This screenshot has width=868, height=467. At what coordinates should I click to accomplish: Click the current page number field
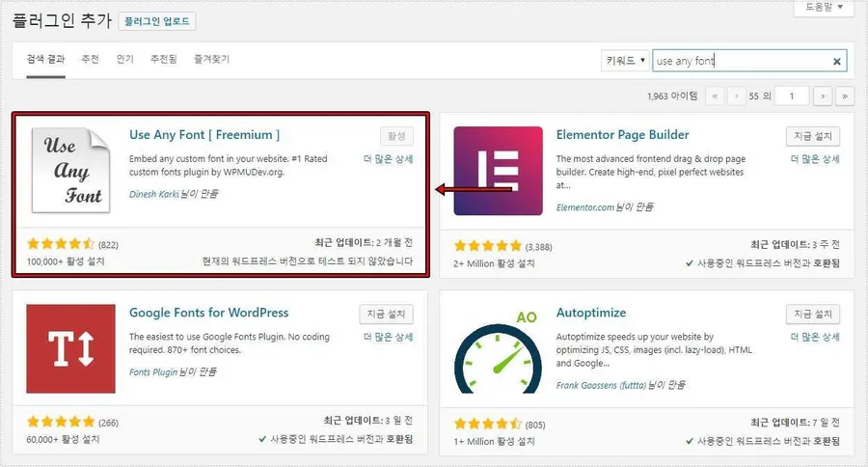pos(792,96)
